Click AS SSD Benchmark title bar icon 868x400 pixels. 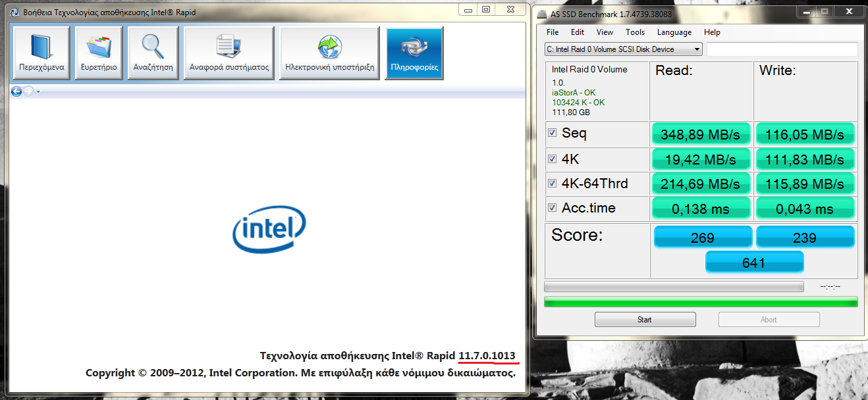click(x=543, y=14)
